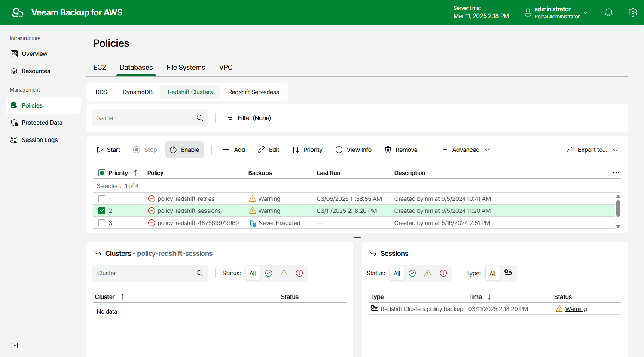
Task: Open the Filter (None) options
Action: 249,118
